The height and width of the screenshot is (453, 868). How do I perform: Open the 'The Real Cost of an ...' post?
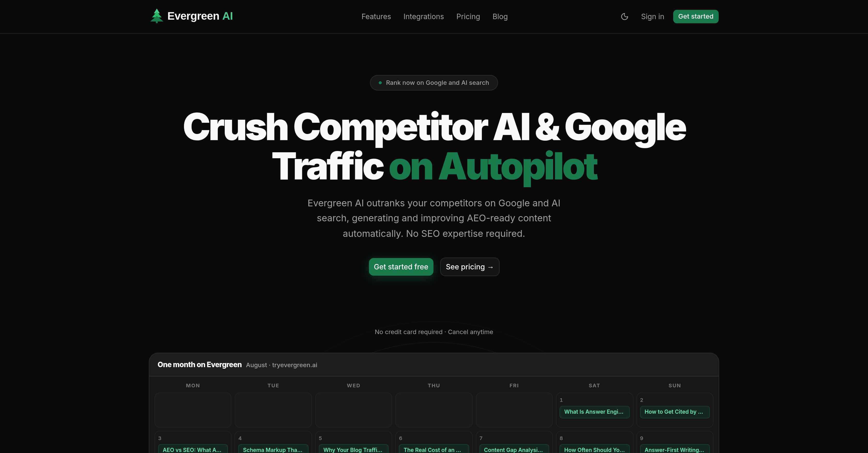point(434,449)
